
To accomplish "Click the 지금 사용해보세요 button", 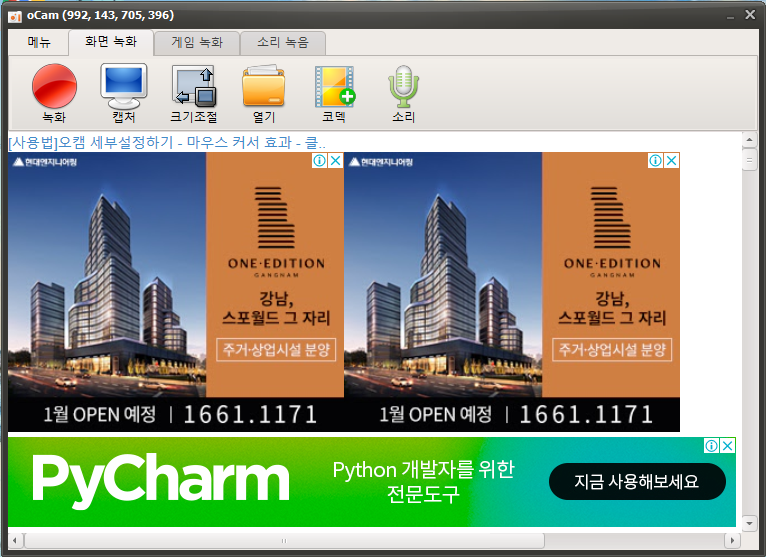I will (637, 482).
